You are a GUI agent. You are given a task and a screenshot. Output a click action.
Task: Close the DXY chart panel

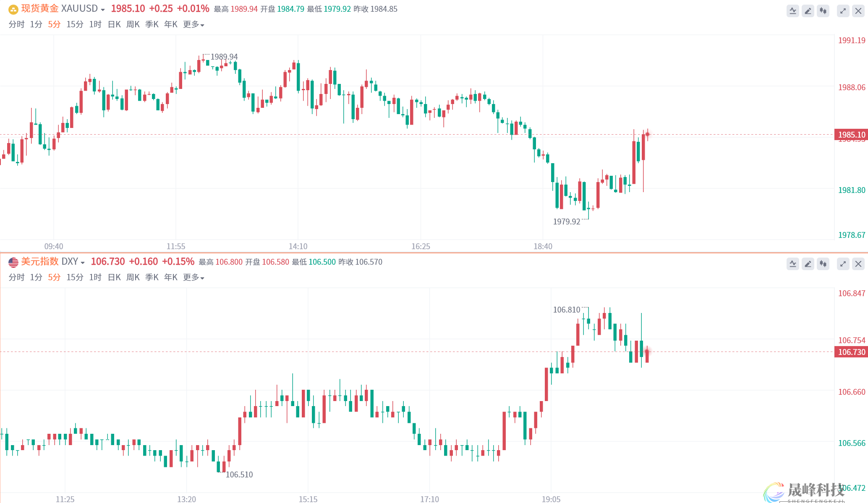pyautogui.click(x=858, y=264)
